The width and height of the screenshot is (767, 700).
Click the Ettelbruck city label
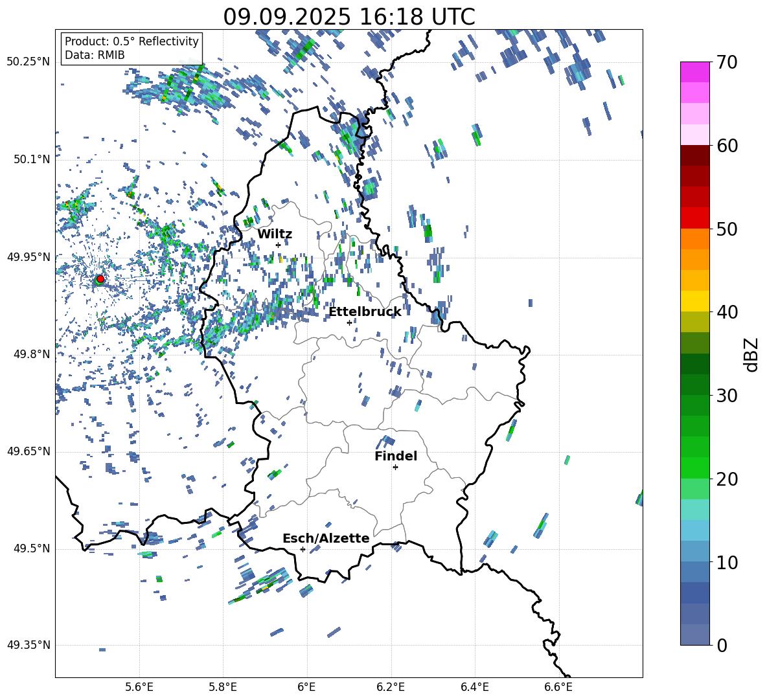tap(365, 312)
